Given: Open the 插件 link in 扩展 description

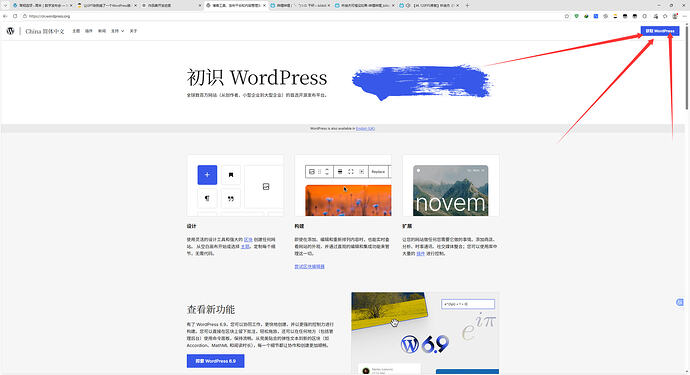Looking at the screenshot, I should tap(421, 254).
